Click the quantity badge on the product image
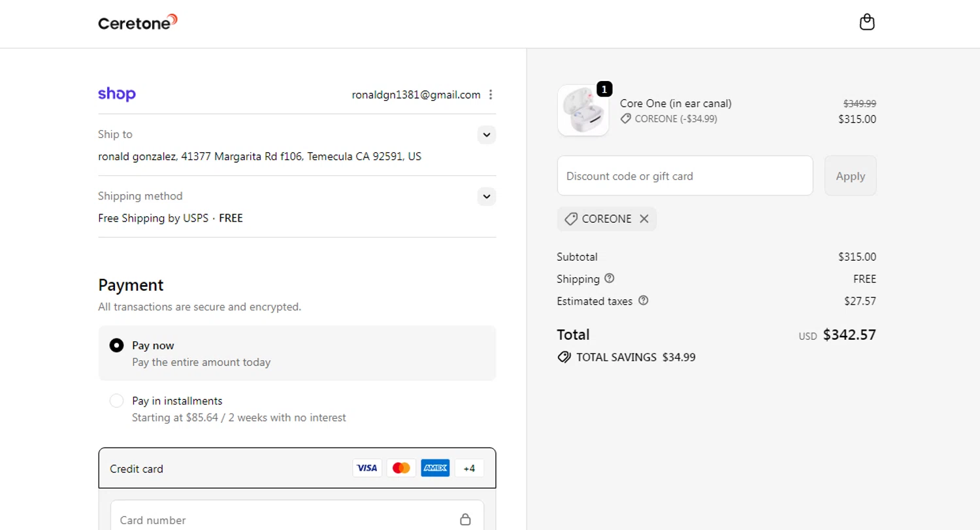The image size is (980, 530). (604, 89)
